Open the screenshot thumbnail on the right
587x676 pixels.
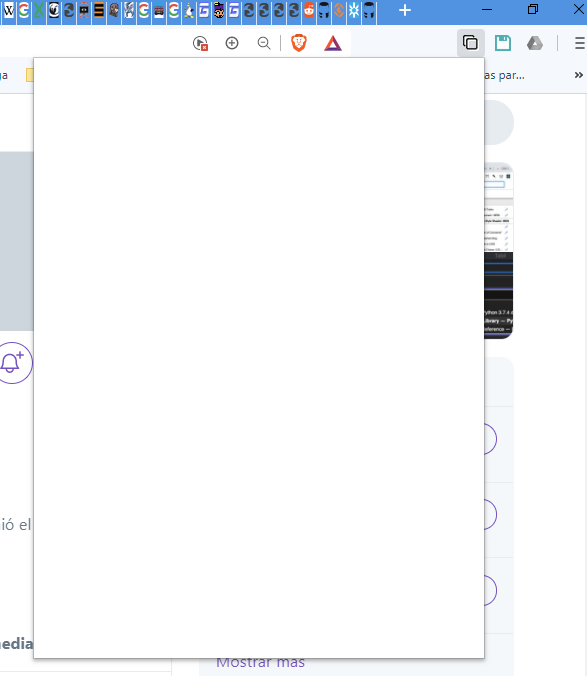(x=499, y=250)
